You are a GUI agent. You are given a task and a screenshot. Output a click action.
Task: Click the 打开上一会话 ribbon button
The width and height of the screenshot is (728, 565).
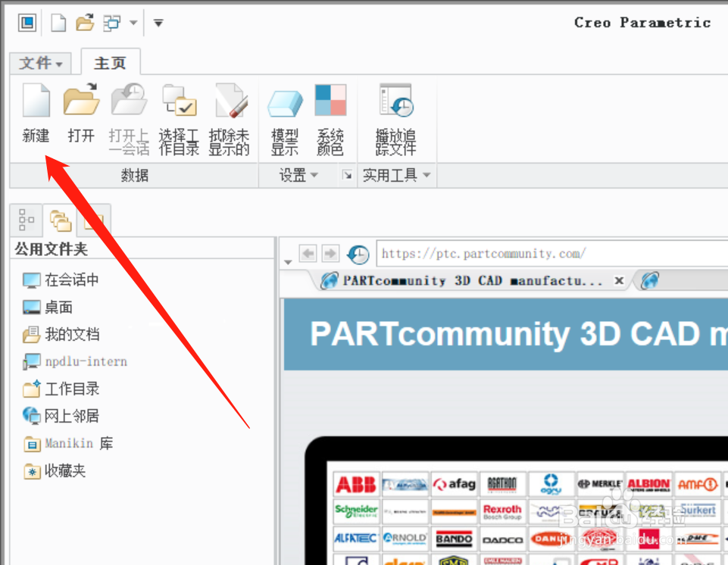point(129,120)
